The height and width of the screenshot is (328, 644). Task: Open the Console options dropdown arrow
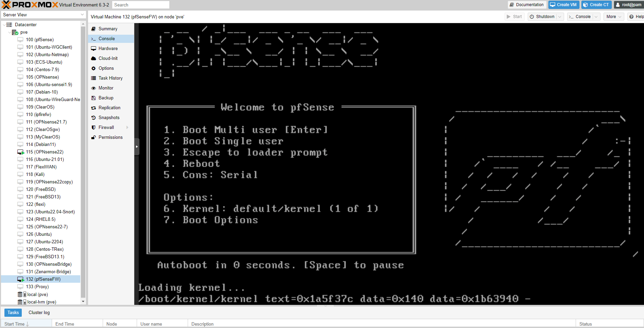pyautogui.click(x=596, y=17)
